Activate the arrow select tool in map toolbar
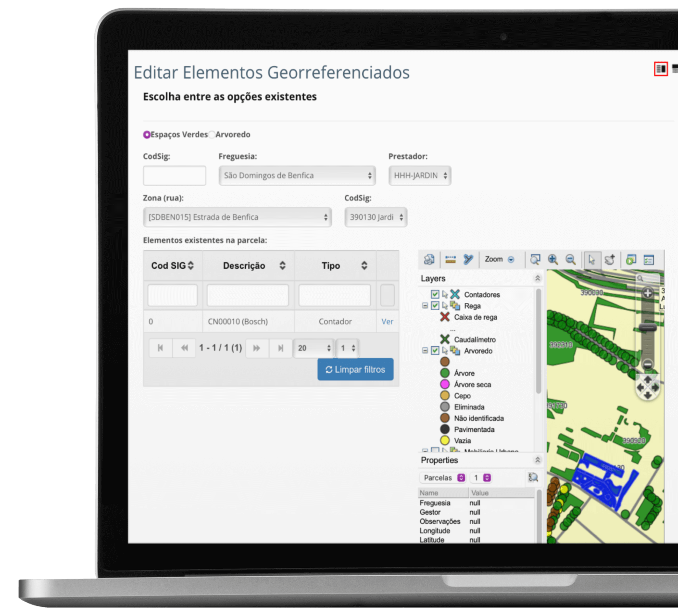The image size is (678, 616). coord(591,260)
